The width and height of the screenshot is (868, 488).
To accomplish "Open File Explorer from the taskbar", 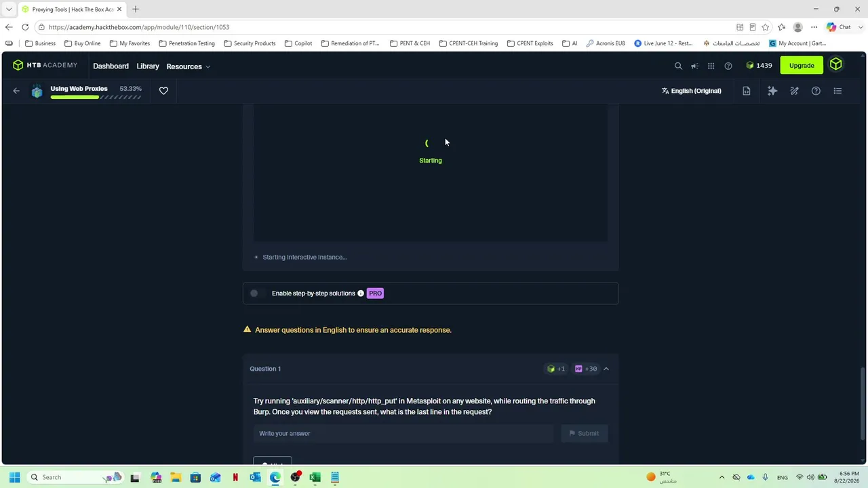I will coord(176,477).
